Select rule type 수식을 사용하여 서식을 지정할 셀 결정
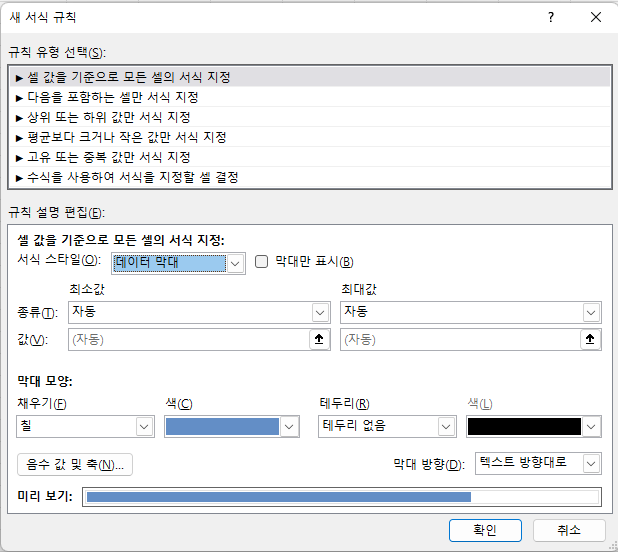This screenshot has height=552, width=618. 310,177
